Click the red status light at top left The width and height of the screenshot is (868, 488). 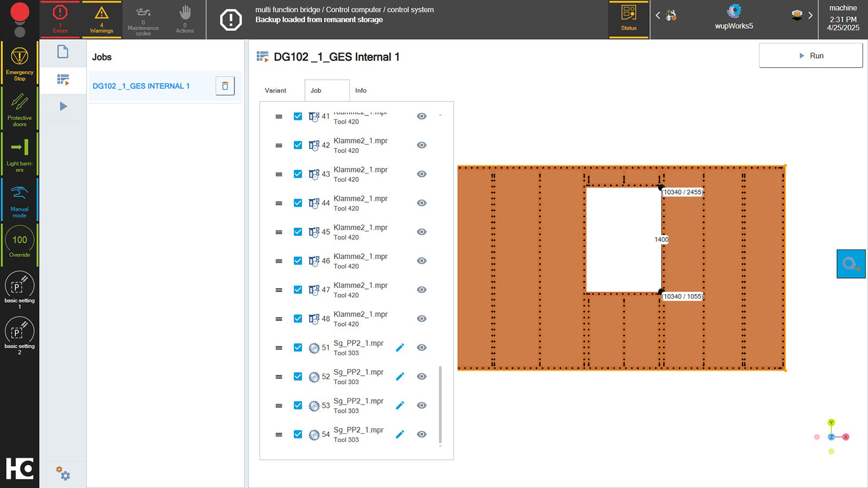click(x=20, y=12)
